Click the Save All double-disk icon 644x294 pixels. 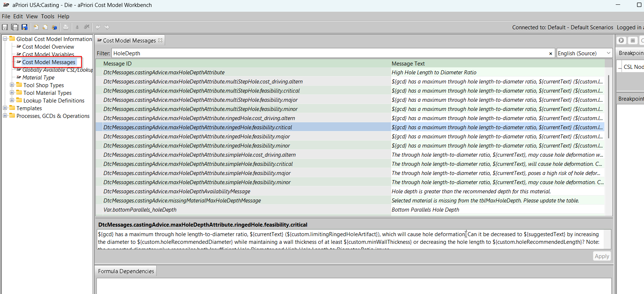pos(15,27)
